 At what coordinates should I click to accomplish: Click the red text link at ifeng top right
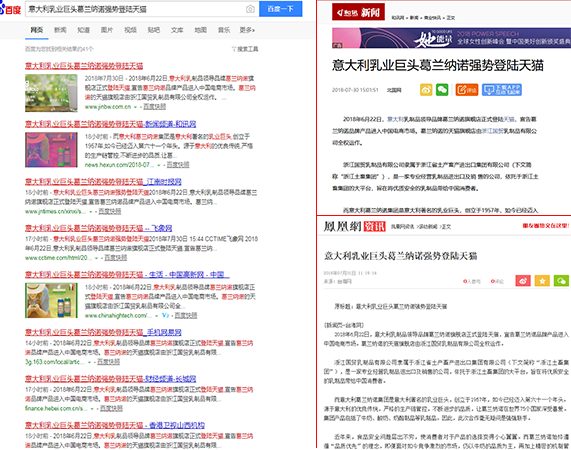click(546, 226)
